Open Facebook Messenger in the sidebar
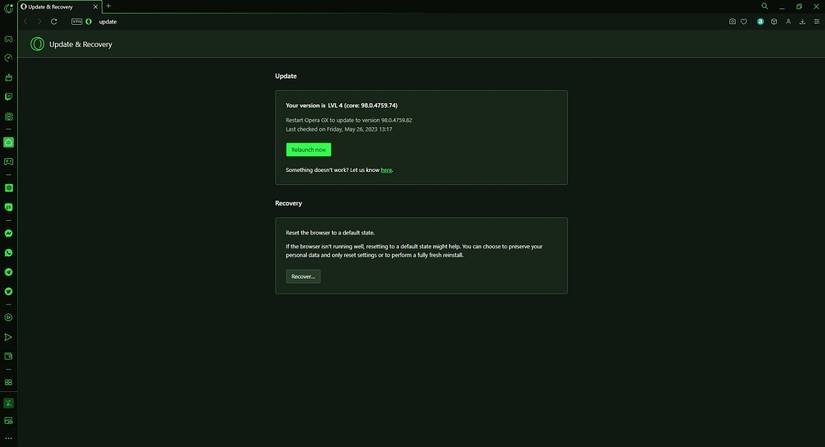Viewport: 825px width, 447px height. (x=8, y=233)
